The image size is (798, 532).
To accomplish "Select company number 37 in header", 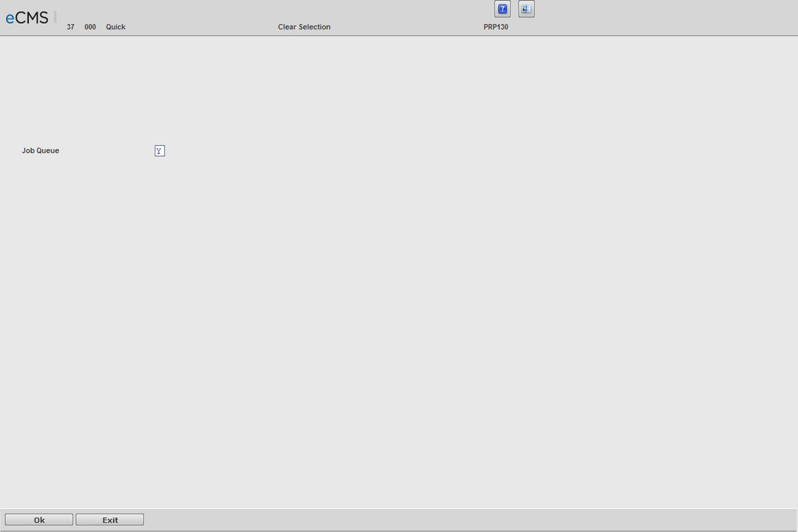I will coord(71,27).
